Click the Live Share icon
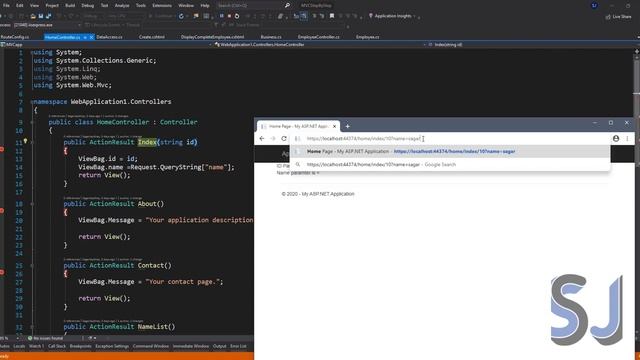Viewport: 640px width, 360px height. pos(608,17)
